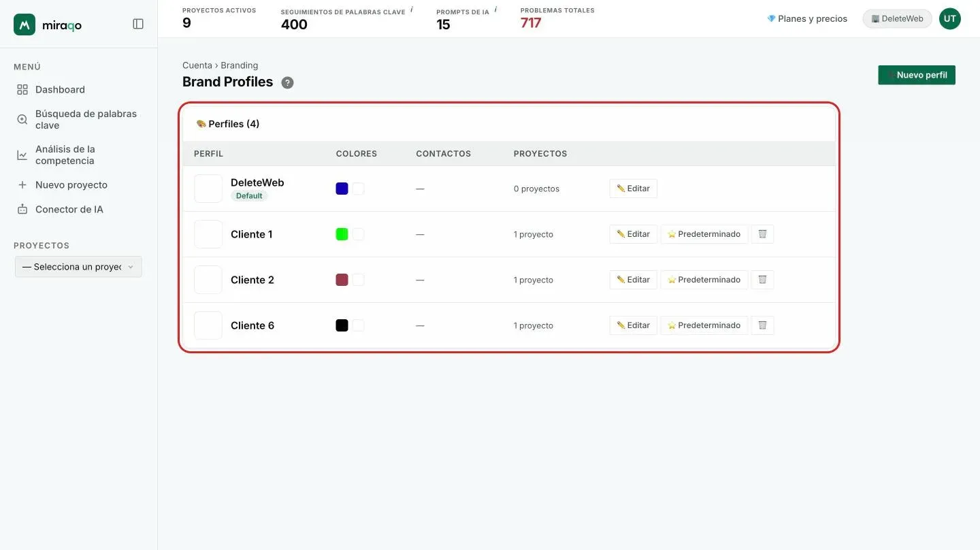980x550 pixels.
Task: Collapse the sidebar panel toggle
Action: tap(138, 24)
